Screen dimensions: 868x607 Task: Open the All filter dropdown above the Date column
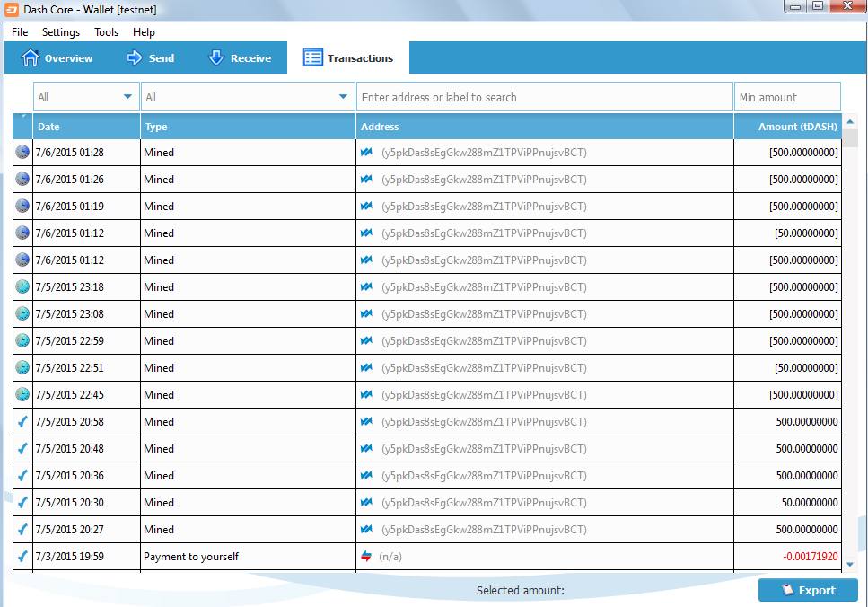pos(86,97)
